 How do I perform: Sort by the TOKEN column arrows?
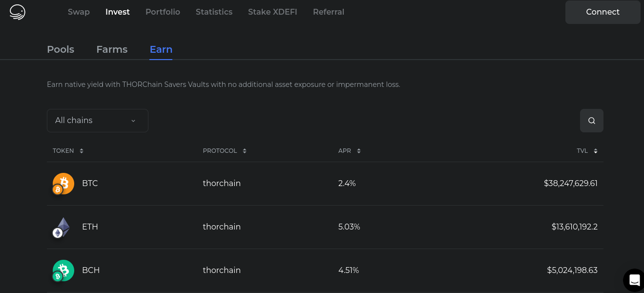(x=82, y=151)
